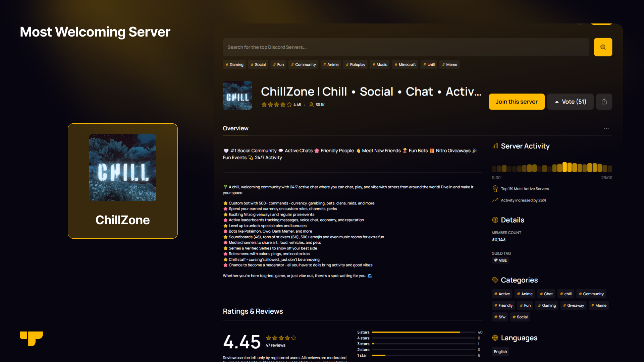
Task: Open the three-dots overflow menu near Overview
Action: [606, 128]
